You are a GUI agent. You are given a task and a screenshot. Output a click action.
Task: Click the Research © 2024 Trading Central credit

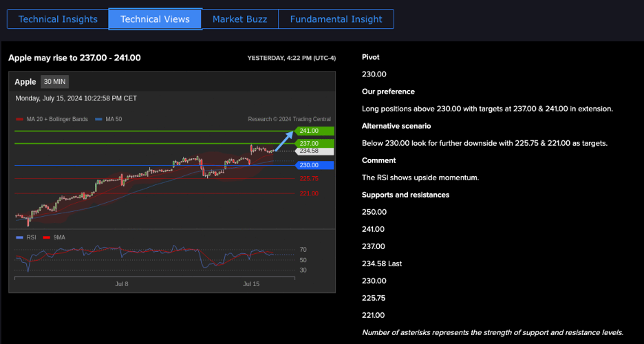point(289,119)
